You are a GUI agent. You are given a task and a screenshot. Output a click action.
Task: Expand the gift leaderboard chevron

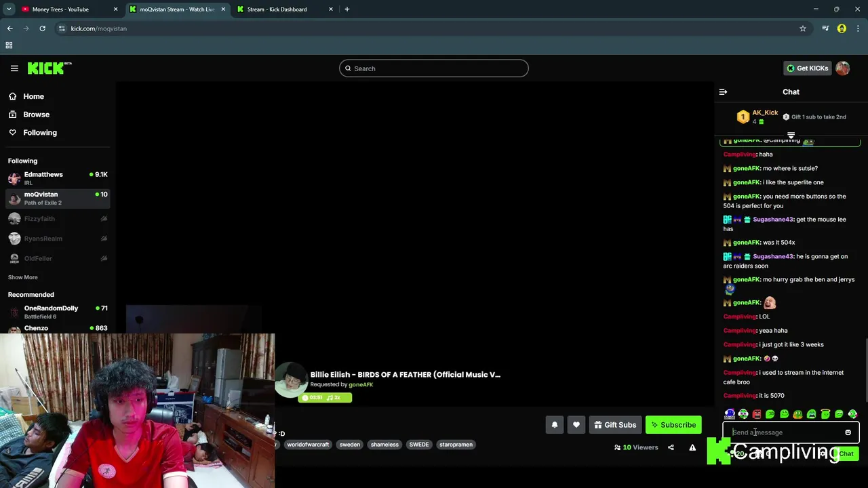(x=791, y=136)
